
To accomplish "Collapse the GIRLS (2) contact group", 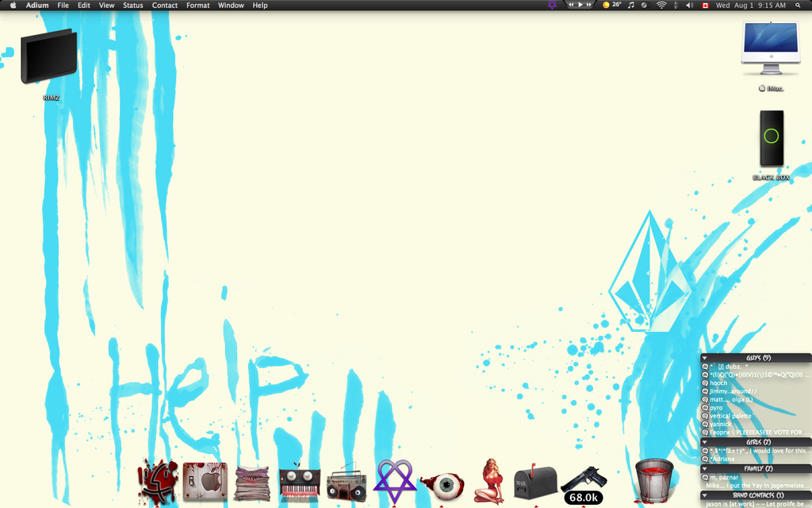I will point(705,442).
